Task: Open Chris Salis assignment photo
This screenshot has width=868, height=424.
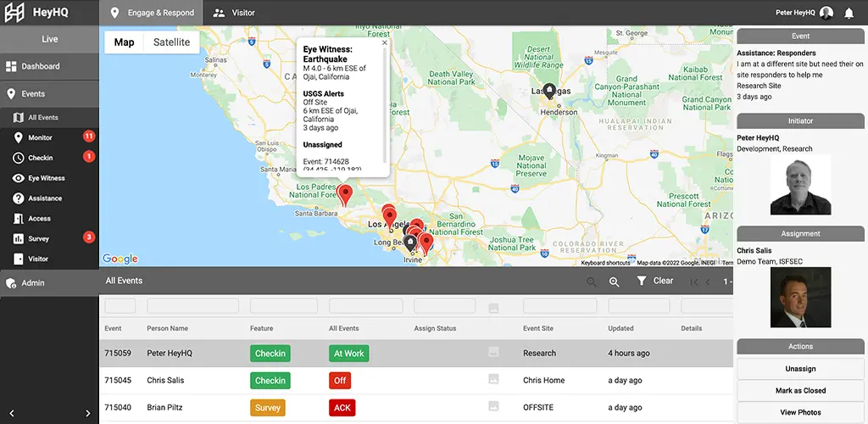Action: (x=800, y=298)
